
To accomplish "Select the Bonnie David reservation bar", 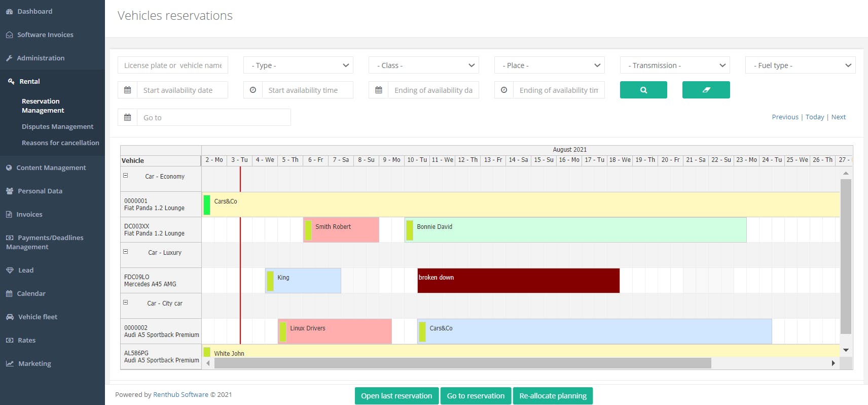I will pos(575,230).
